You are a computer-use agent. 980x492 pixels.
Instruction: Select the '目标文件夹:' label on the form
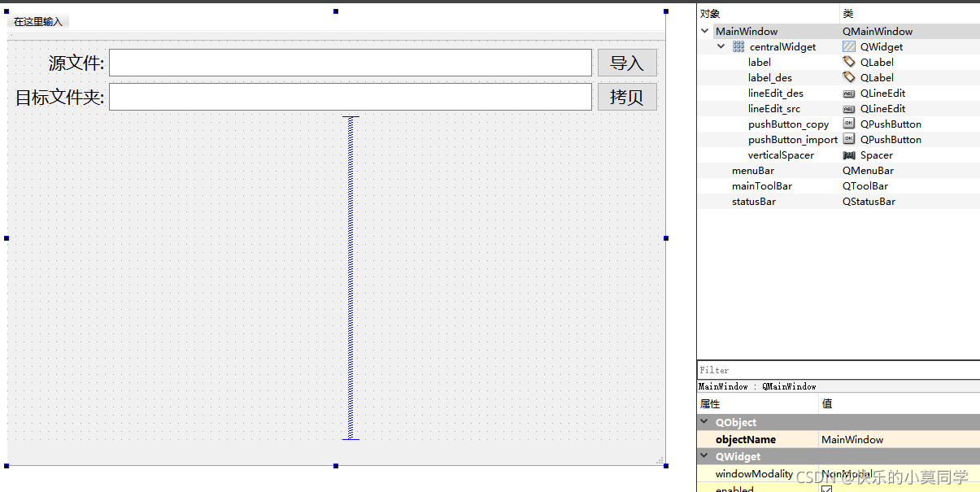(x=60, y=98)
